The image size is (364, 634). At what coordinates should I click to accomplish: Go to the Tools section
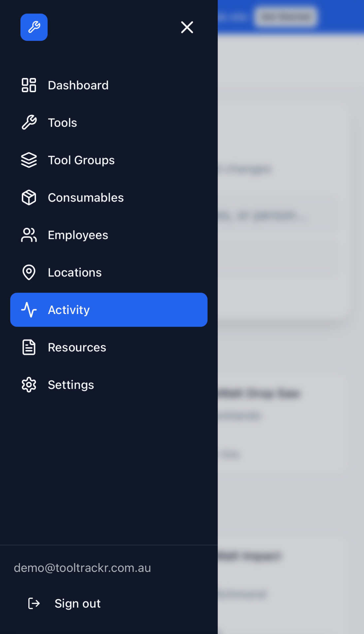click(x=62, y=123)
